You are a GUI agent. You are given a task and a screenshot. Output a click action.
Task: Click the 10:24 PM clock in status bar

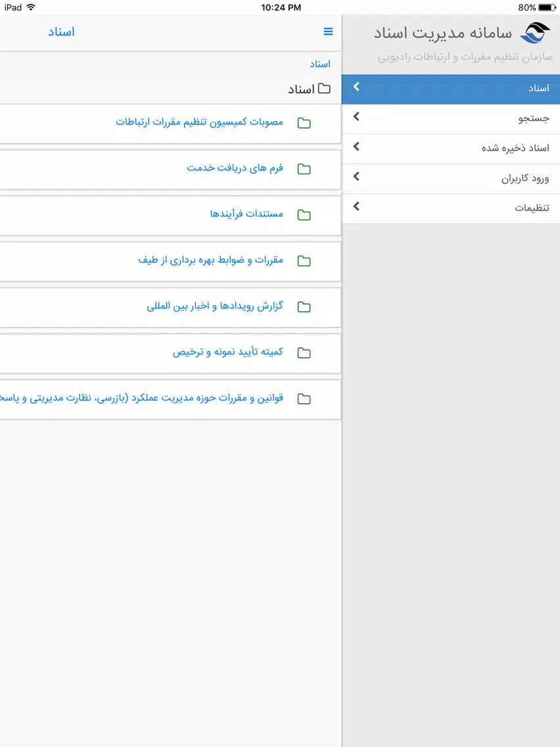tap(281, 8)
